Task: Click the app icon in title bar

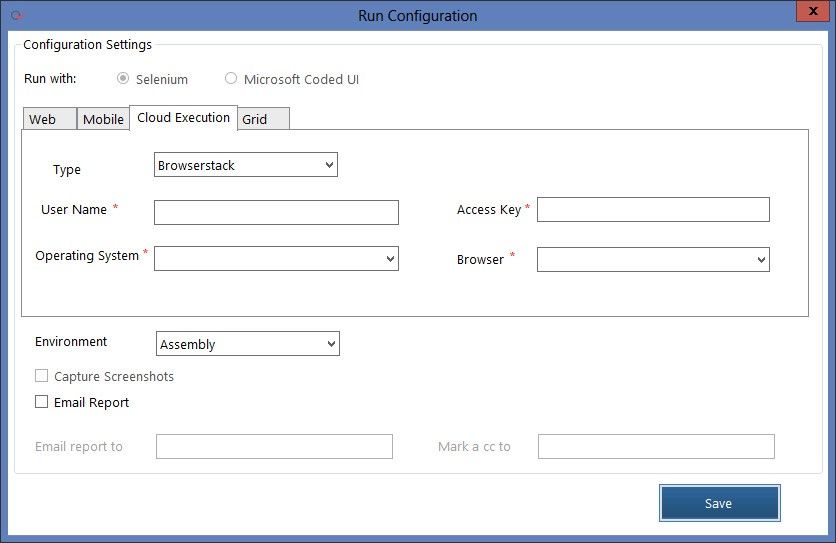Action: (x=17, y=15)
